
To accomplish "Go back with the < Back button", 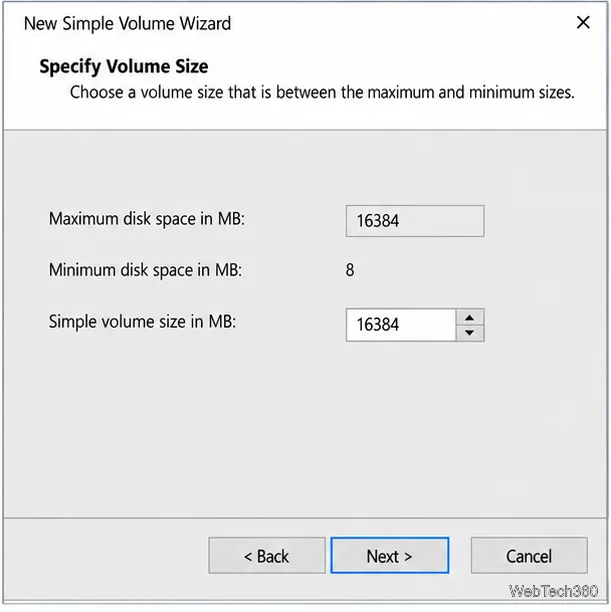I will click(x=267, y=555).
